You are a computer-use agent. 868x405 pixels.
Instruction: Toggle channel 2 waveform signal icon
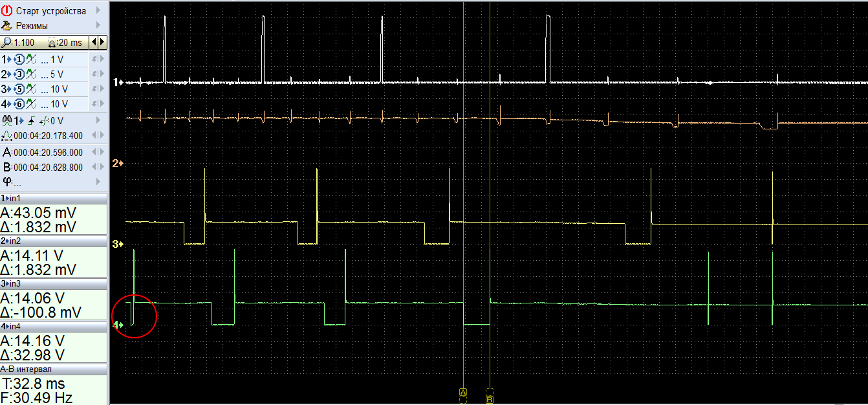(x=30, y=74)
